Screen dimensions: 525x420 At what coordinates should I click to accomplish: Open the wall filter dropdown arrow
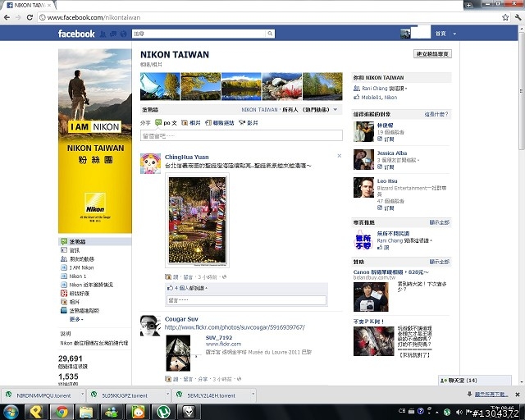pyautogui.click(x=336, y=110)
